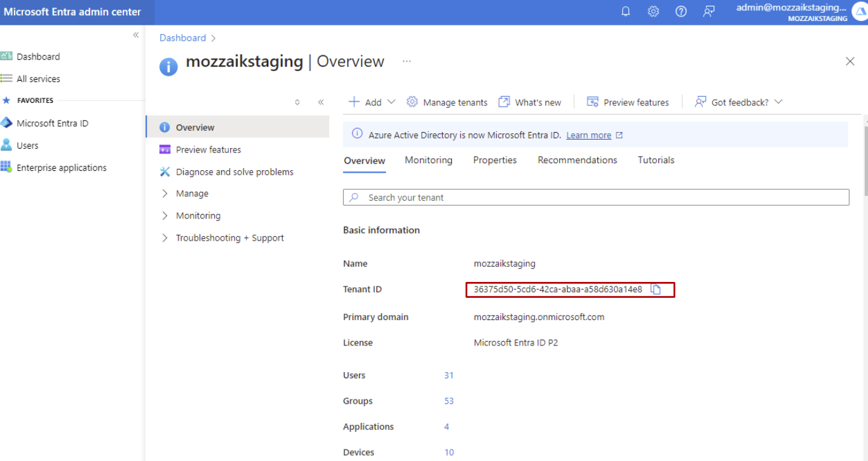Click the account avatar icon

pyautogui.click(x=858, y=12)
